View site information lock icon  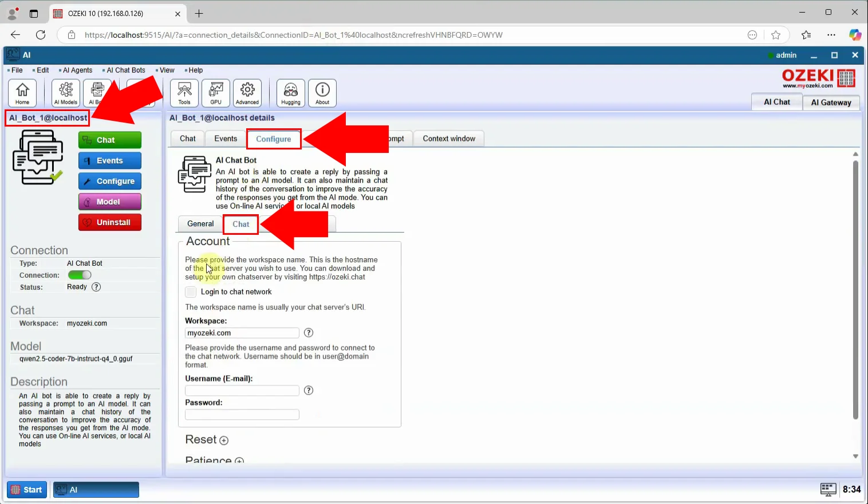point(72,35)
